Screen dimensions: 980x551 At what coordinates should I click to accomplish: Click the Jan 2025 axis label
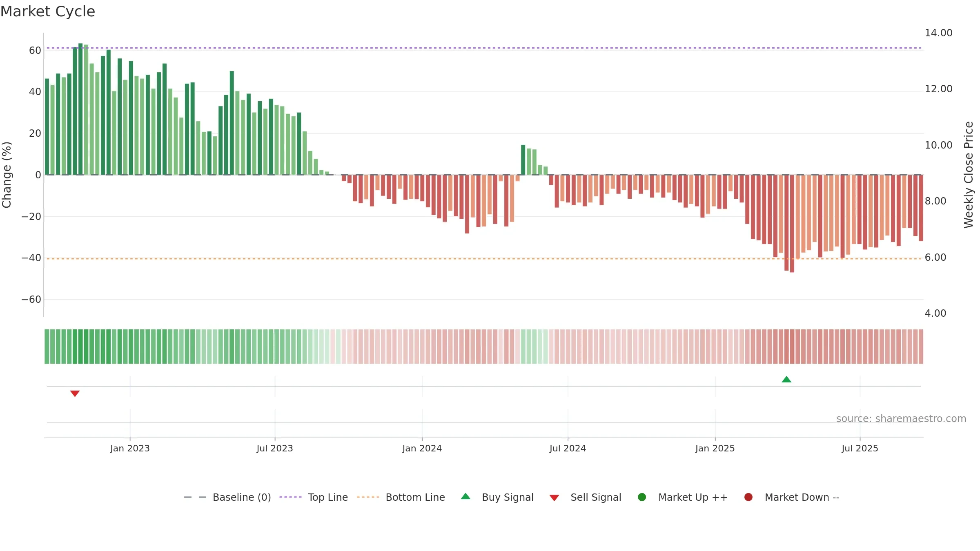[715, 449]
